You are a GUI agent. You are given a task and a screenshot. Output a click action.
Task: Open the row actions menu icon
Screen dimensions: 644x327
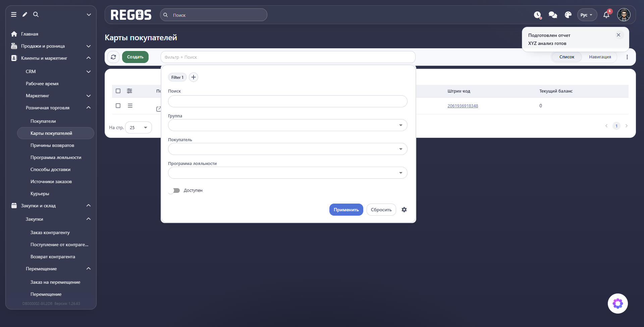[130, 106]
